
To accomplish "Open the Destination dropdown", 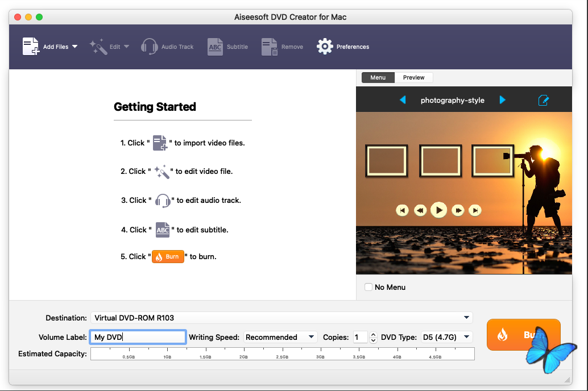I will click(x=466, y=318).
